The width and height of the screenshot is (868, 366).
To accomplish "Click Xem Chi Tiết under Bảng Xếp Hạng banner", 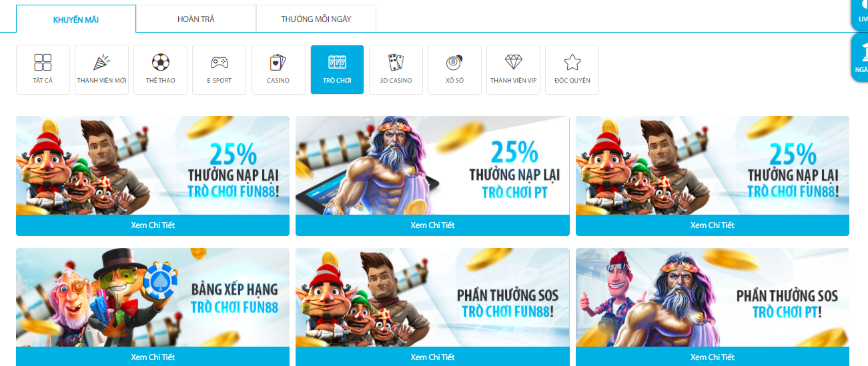I will 153,357.
